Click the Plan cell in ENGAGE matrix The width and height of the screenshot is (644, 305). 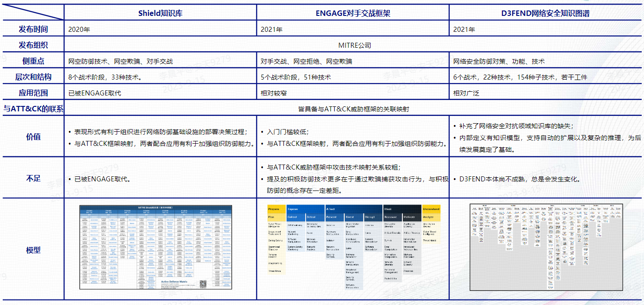click(x=277, y=217)
